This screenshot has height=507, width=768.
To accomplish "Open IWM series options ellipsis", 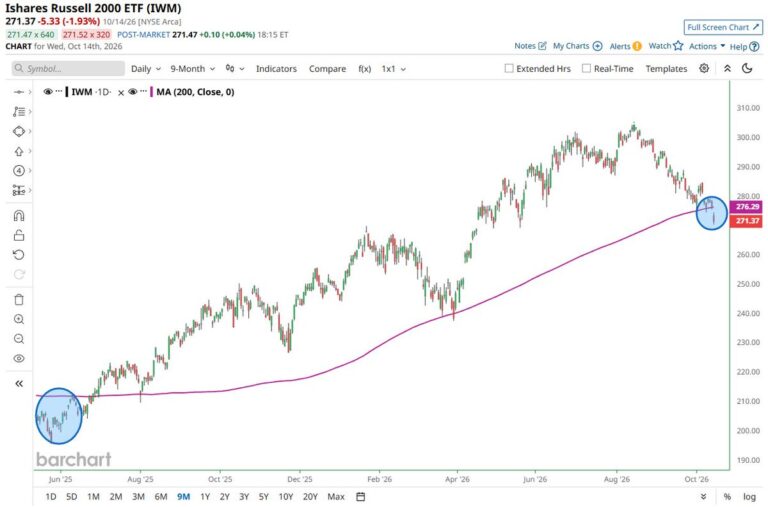I will (59, 92).
